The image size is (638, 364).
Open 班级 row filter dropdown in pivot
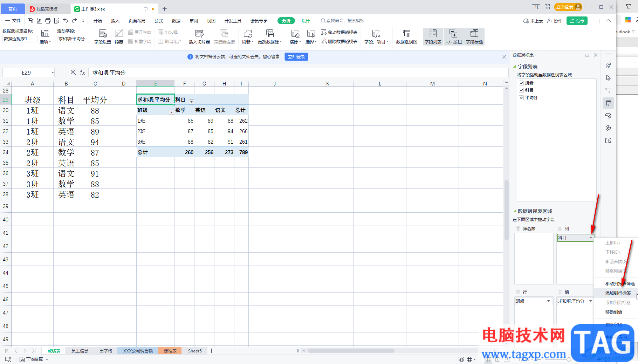(171, 112)
